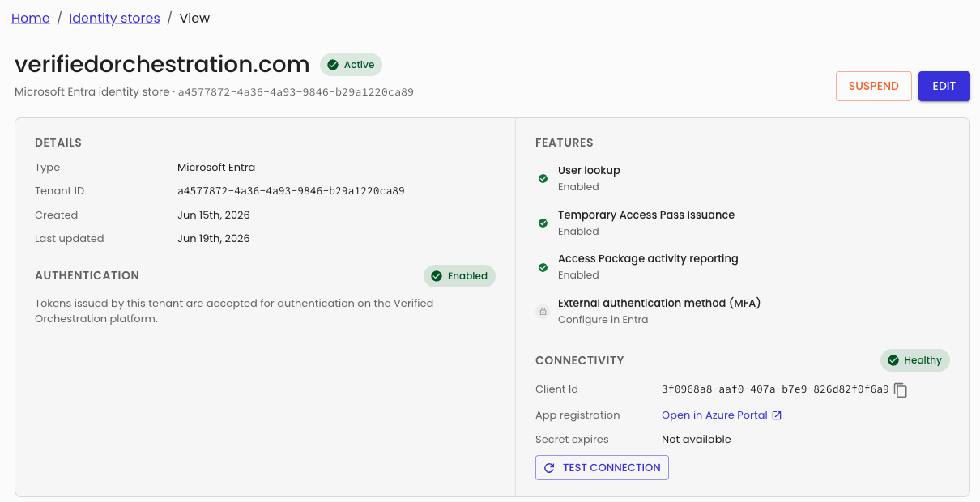Image resolution: width=980 pixels, height=502 pixels.
Task: Click the refresh icon in Test Connection
Action: tap(549, 468)
